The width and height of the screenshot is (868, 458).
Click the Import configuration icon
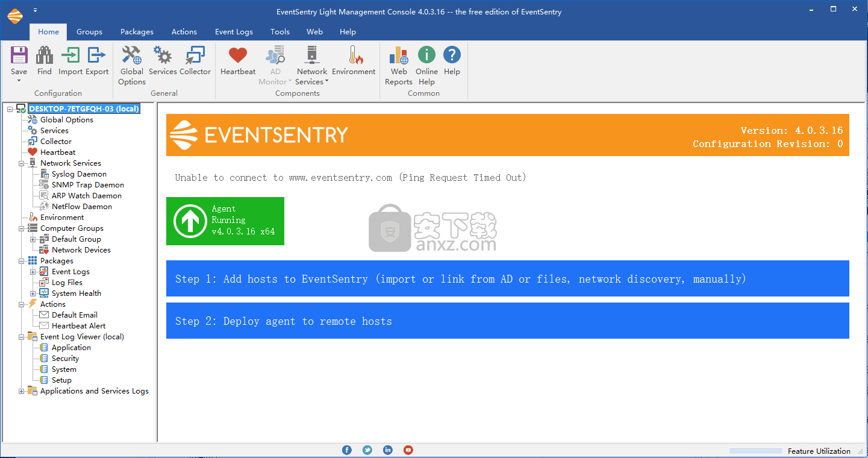70,55
